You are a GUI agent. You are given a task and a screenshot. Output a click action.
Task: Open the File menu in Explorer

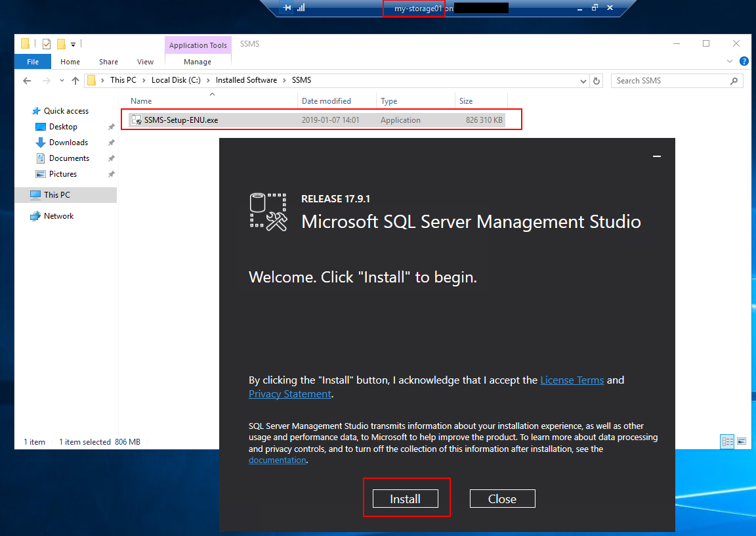(33, 62)
